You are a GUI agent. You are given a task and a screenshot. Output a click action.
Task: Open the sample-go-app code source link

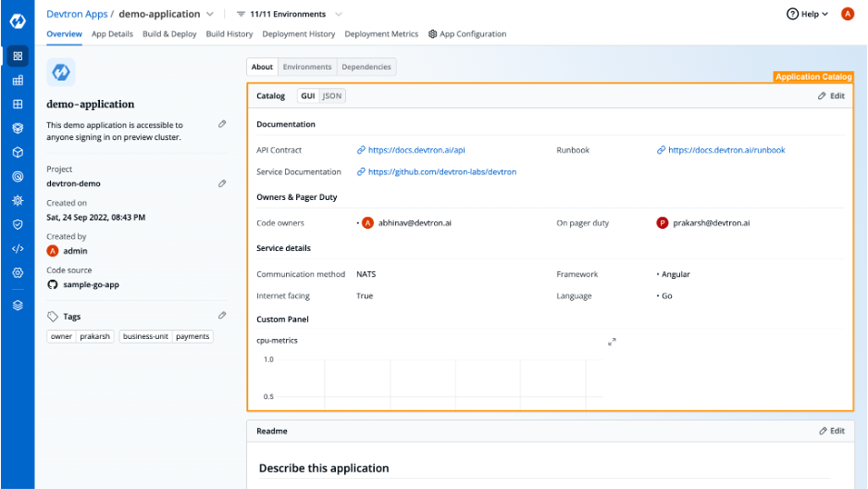pos(91,284)
